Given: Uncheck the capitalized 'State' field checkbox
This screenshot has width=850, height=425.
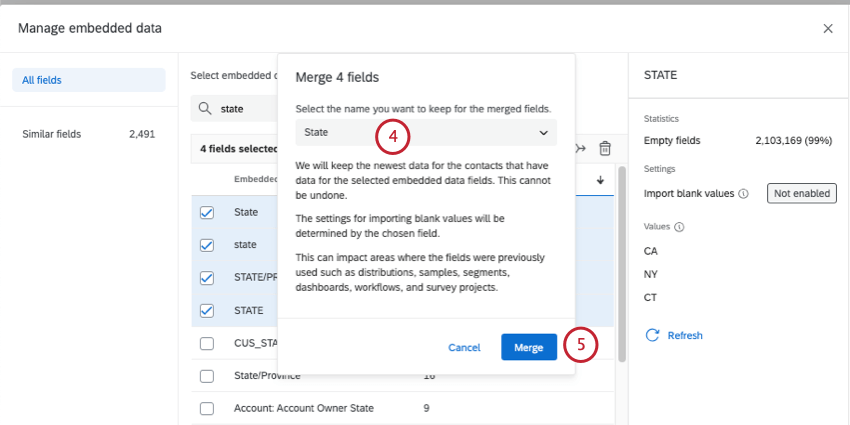Looking at the screenshot, I should tap(207, 212).
